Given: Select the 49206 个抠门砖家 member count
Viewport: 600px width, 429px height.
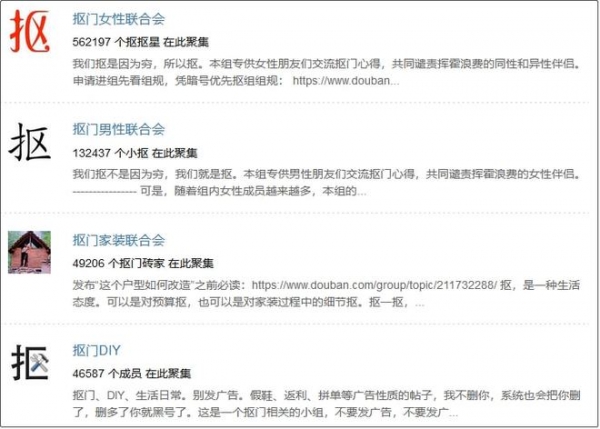Looking at the screenshot, I should (x=143, y=263).
